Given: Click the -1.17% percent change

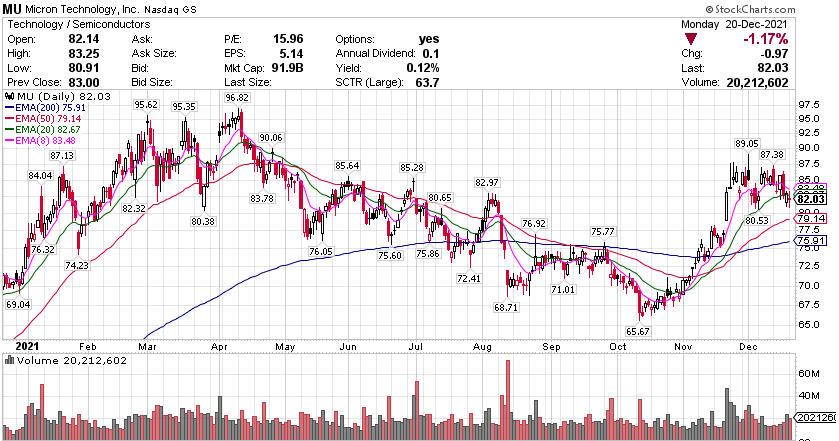Looking at the screenshot, I should 765,39.
